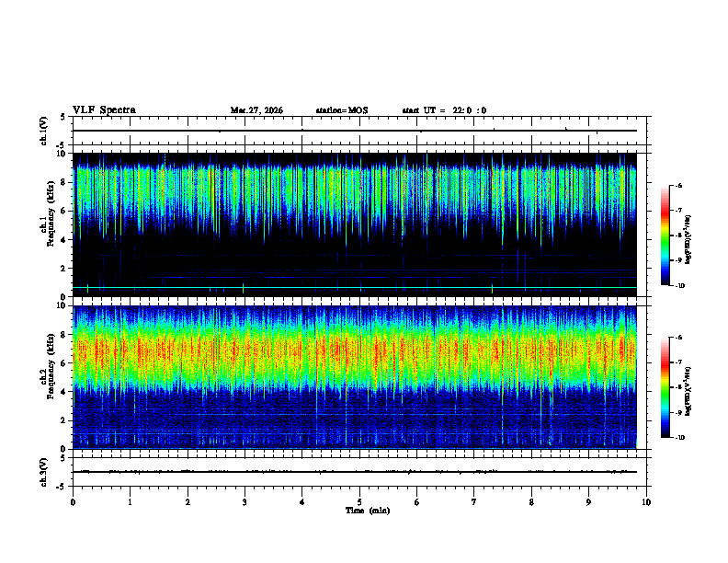728x563 pixels.
Task: Click the "-10" label on ch.2 color bar
Action: 679,437
